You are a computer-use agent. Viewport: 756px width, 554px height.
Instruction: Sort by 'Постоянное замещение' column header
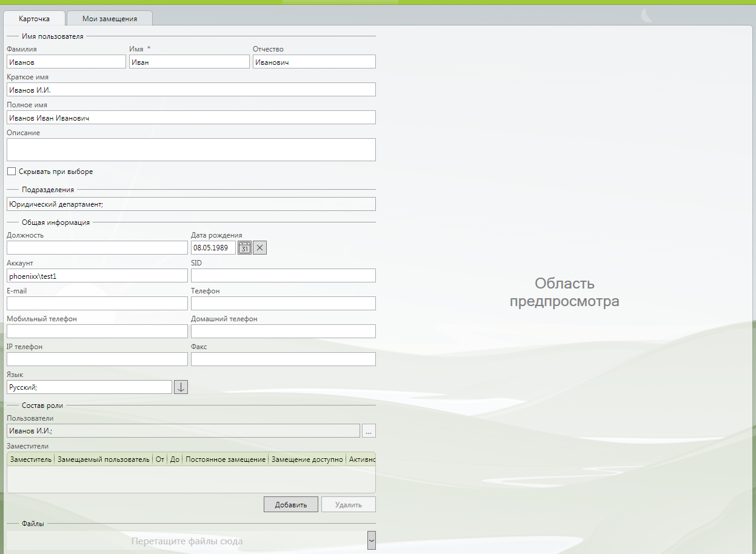click(x=226, y=459)
